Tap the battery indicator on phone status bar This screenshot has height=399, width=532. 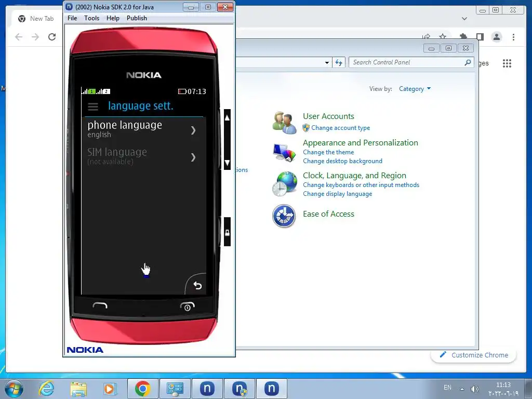[182, 91]
